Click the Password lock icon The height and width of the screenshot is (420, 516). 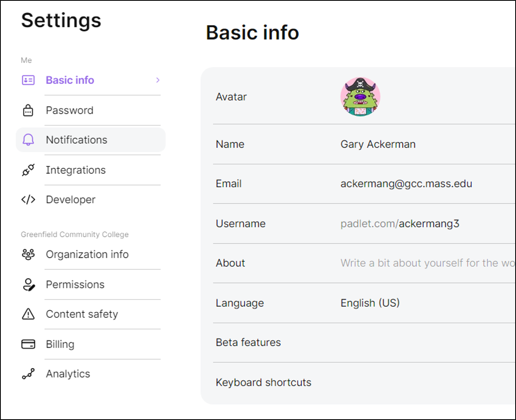coord(27,110)
